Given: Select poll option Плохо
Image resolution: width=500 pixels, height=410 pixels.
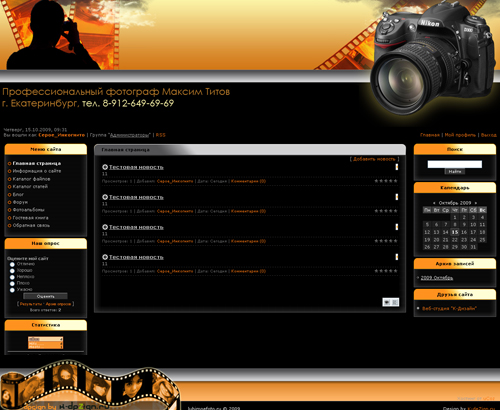Looking at the screenshot, I should pos(12,283).
